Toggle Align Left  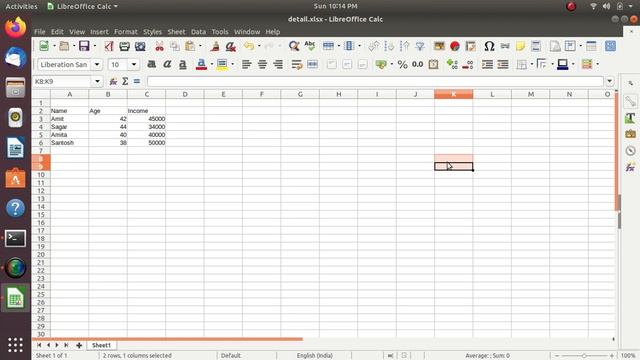[246, 64]
